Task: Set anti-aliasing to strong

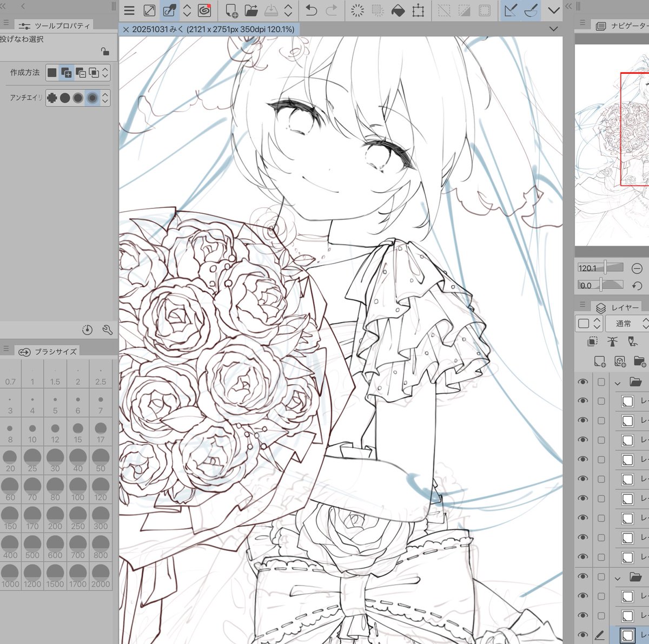Action: click(x=92, y=98)
